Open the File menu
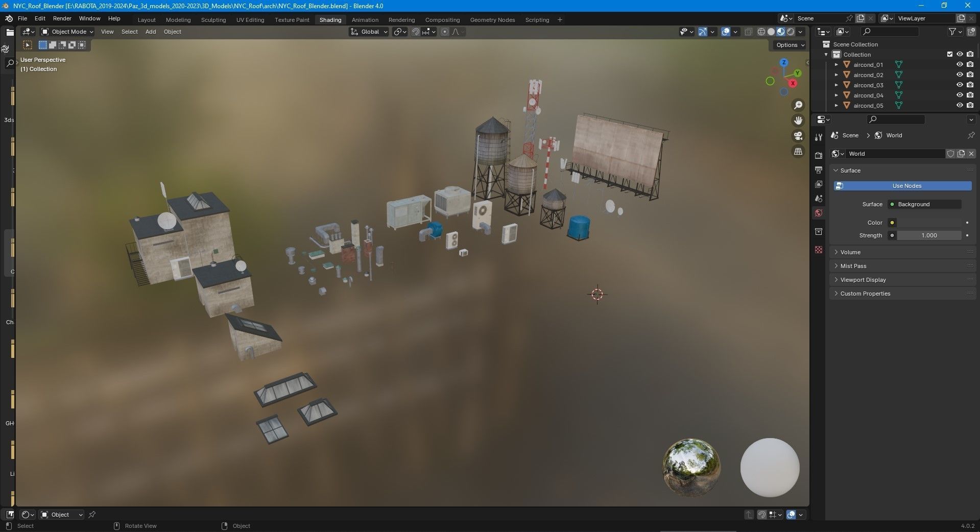Image resolution: width=980 pixels, height=532 pixels. tap(22, 18)
